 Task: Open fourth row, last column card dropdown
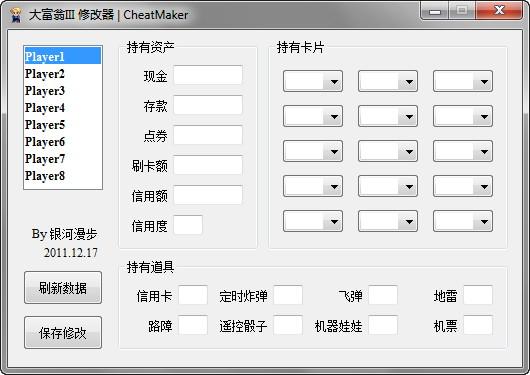tap(463, 186)
